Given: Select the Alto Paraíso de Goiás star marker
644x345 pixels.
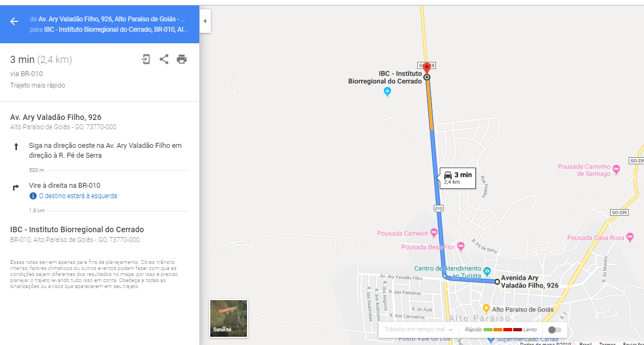Looking at the screenshot, I should [x=486, y=308].
